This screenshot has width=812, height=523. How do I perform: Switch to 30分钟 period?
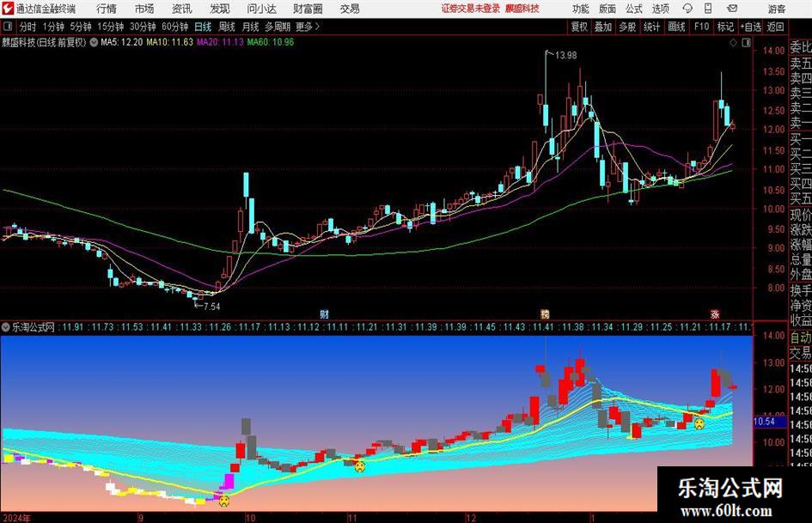tap(143, 27)
